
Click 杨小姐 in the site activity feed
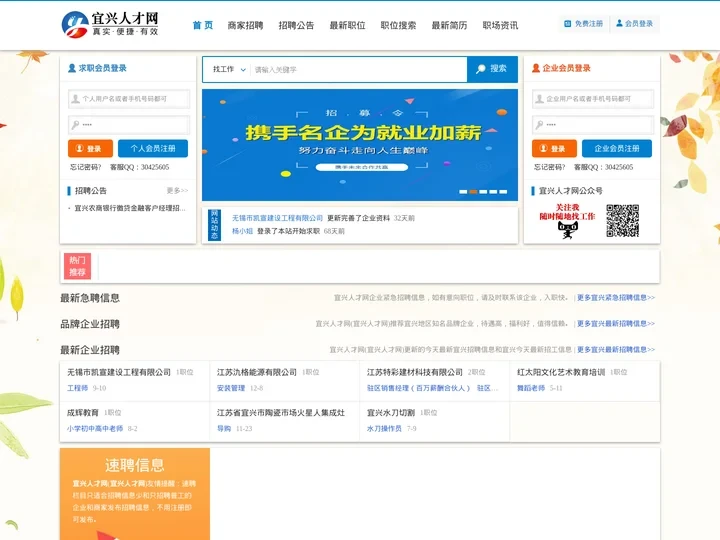point(242,231)
